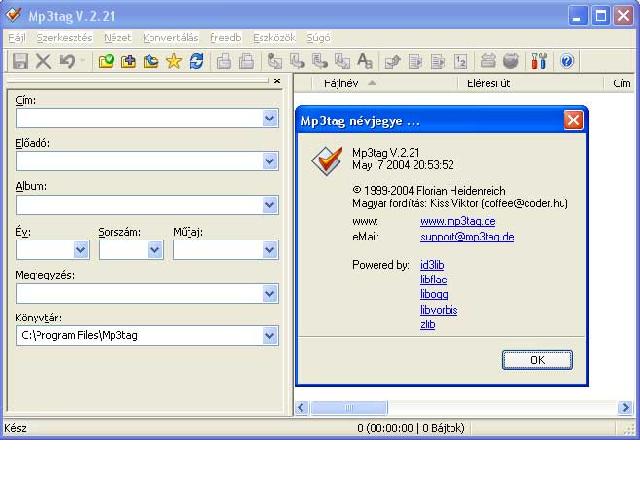Open the Fájl menu
The height and width of the screenshot is (480, 640).
tap(17, 38)
